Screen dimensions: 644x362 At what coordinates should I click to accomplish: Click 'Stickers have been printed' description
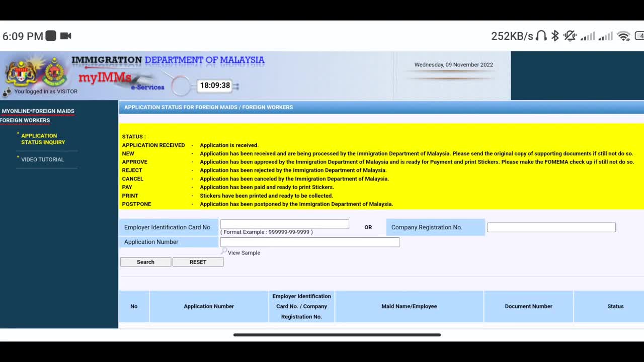tap(266, 196)
